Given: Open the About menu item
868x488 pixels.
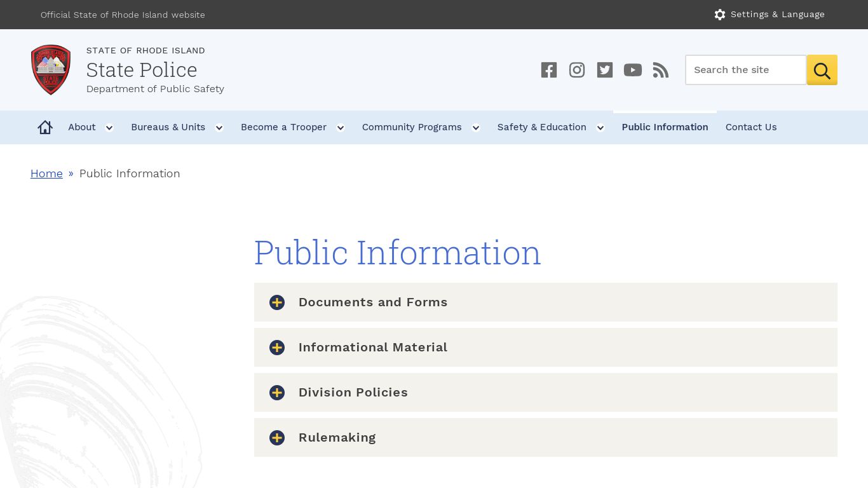Looking at the screenshot, I should point(82,127).
